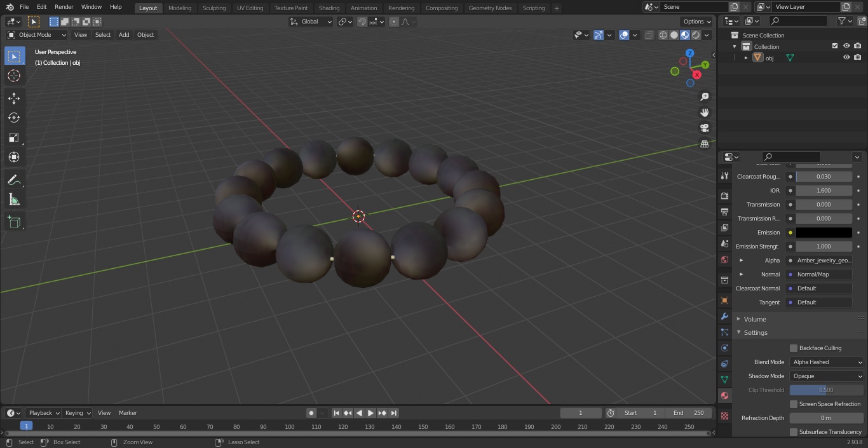Play animation forward in timeline
The width and height of the screenshot is (868, 448).
(x=370, y=413)
